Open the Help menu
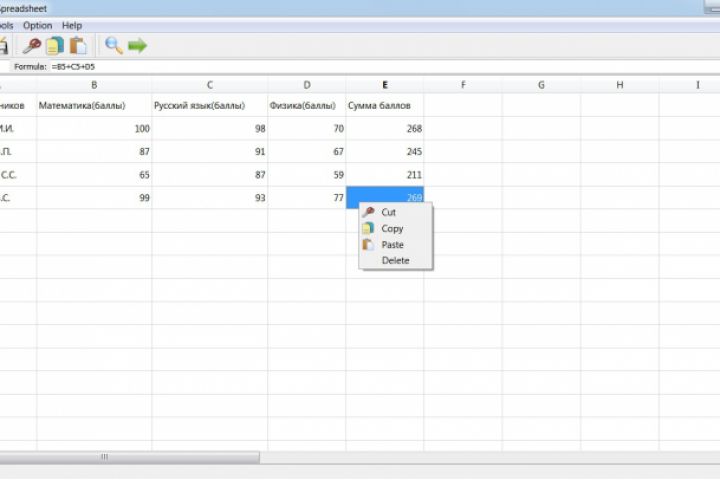Screen dimensions: 720x480 72,26
